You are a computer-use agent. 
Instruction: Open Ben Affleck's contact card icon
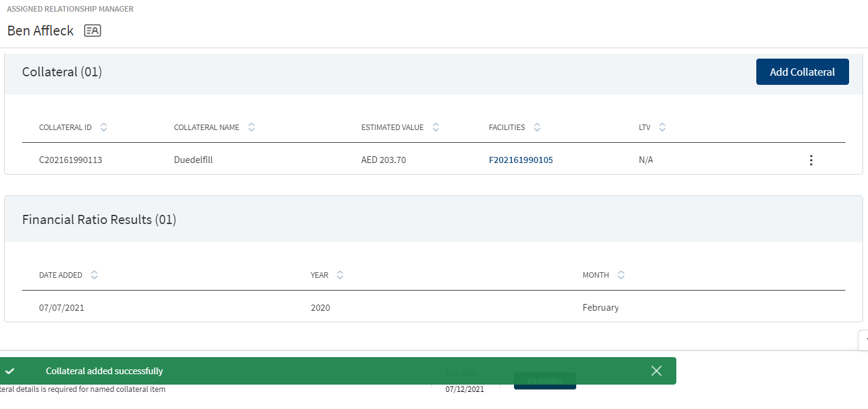(93, 31)
